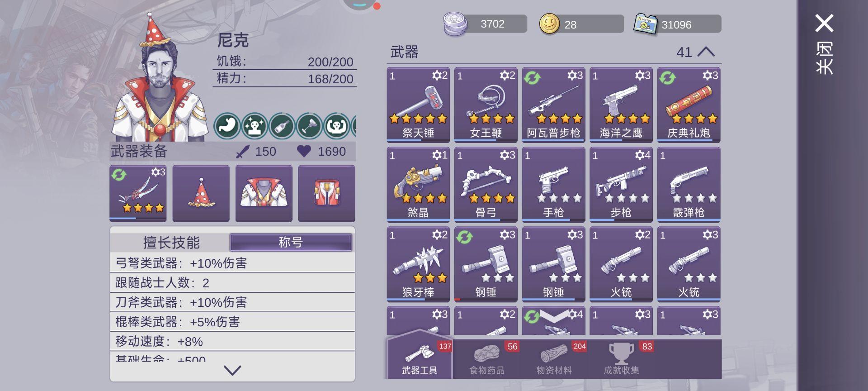Select the 祭天锤 hammer weapon
The image size is (868, 391).
point(418,105)
